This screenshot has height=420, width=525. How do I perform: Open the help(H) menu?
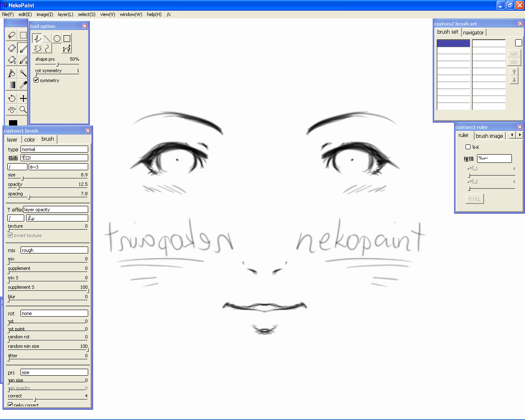click(x=154, y=14)
